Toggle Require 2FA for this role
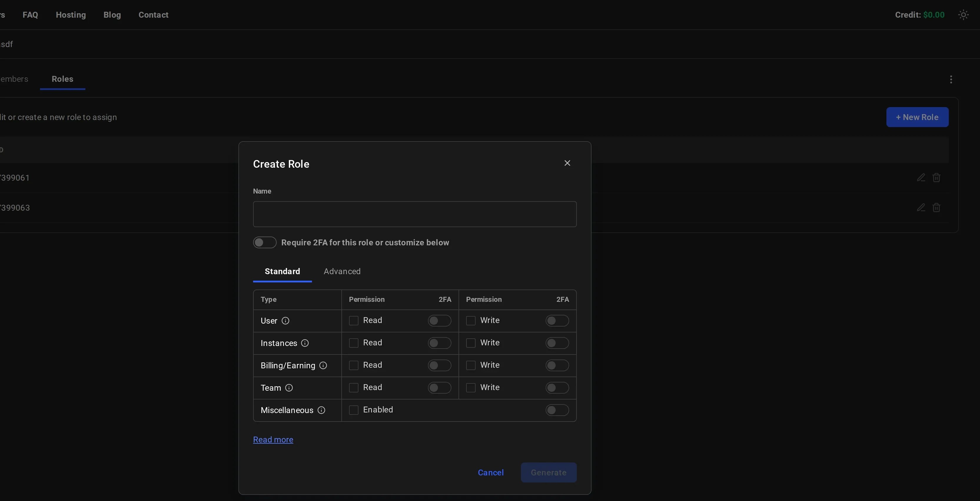The image size is (980, 501). 264,242
